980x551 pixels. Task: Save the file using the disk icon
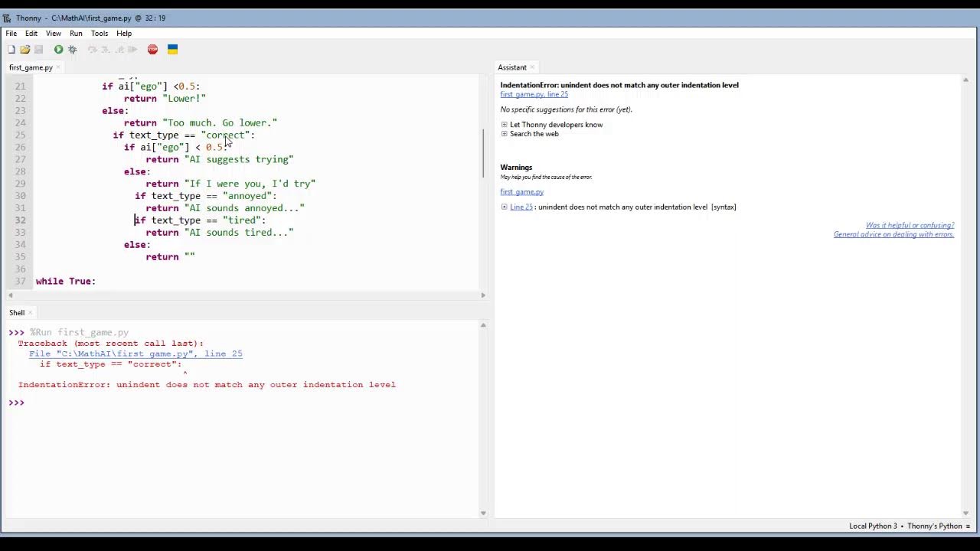[38, 50]
